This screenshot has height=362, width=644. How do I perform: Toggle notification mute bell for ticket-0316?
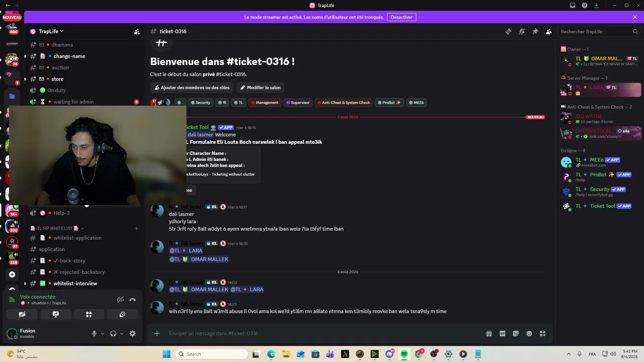(522, 31)
